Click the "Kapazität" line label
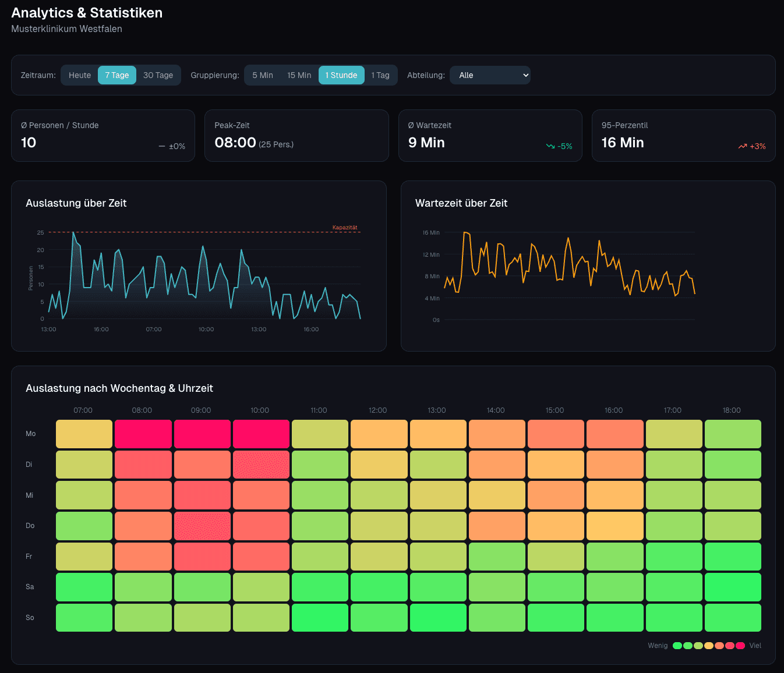 [x=344, y=228]
